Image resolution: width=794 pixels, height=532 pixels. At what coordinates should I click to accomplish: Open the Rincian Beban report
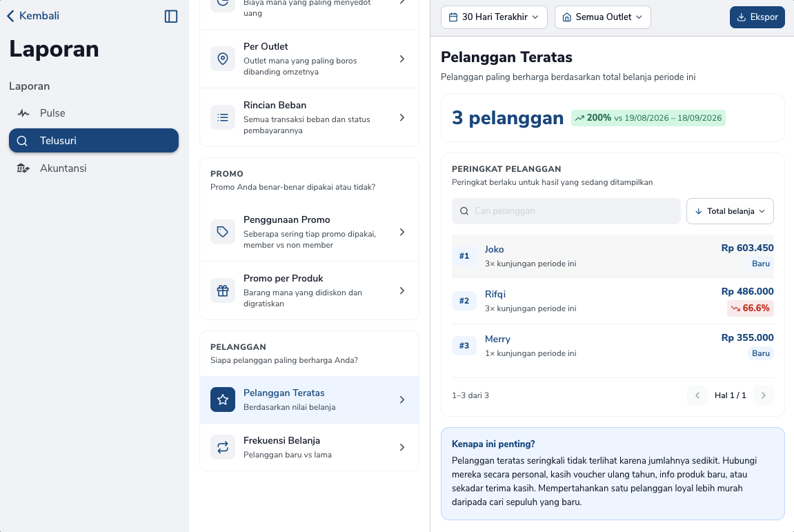click(309, 117)
